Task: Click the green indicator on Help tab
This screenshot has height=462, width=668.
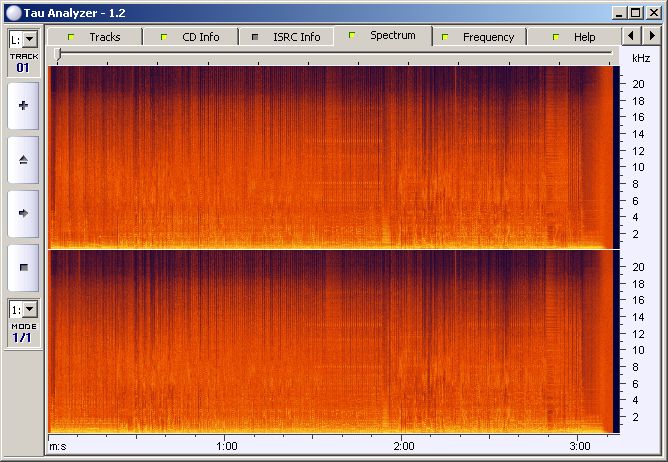Action: (x=556, y=37)
